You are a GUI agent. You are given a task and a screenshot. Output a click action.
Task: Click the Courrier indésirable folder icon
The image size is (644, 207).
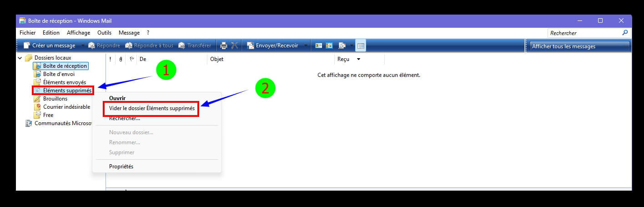tap(37, 107)
